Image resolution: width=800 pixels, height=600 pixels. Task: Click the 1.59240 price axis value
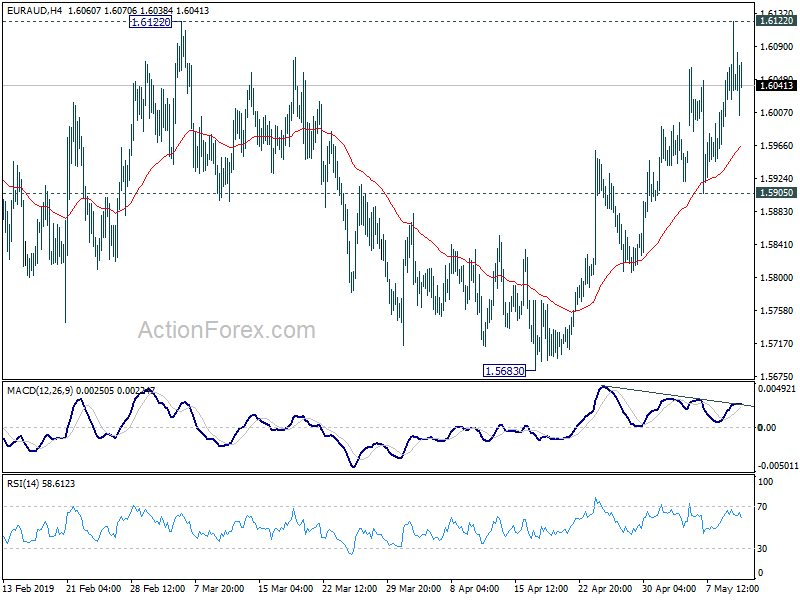pos(777,179)
